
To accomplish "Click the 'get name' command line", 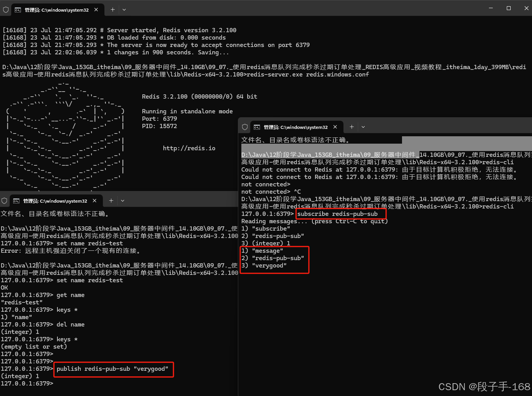I will [x=43, y=295].
